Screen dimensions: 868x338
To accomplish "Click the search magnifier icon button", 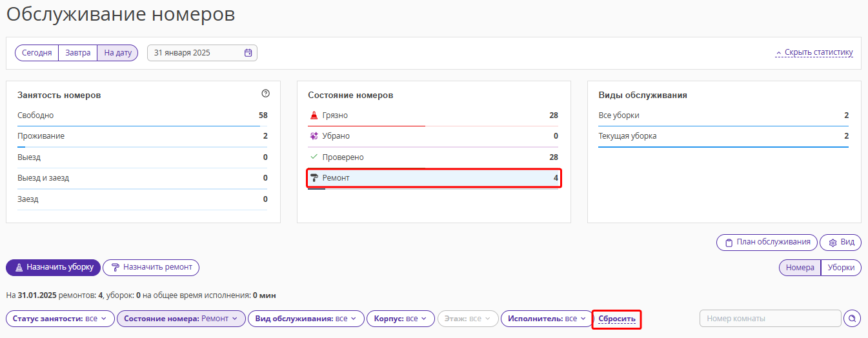I will coord(853,319).
